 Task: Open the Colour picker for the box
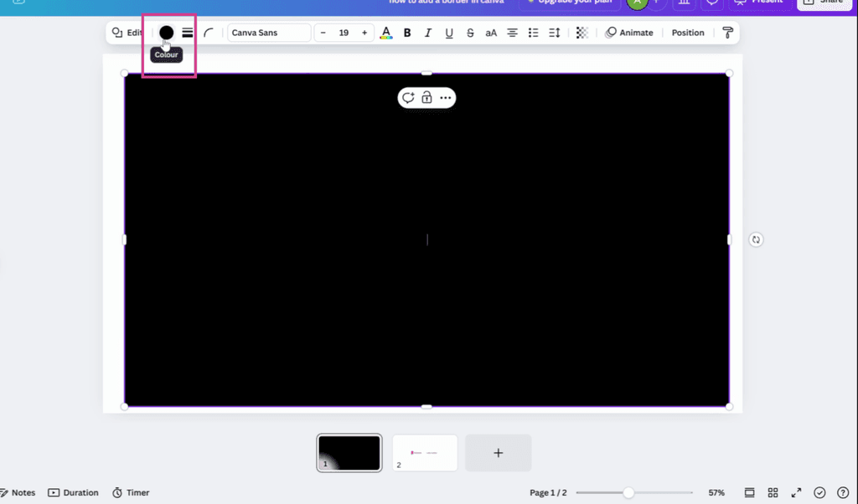[165, 32]
